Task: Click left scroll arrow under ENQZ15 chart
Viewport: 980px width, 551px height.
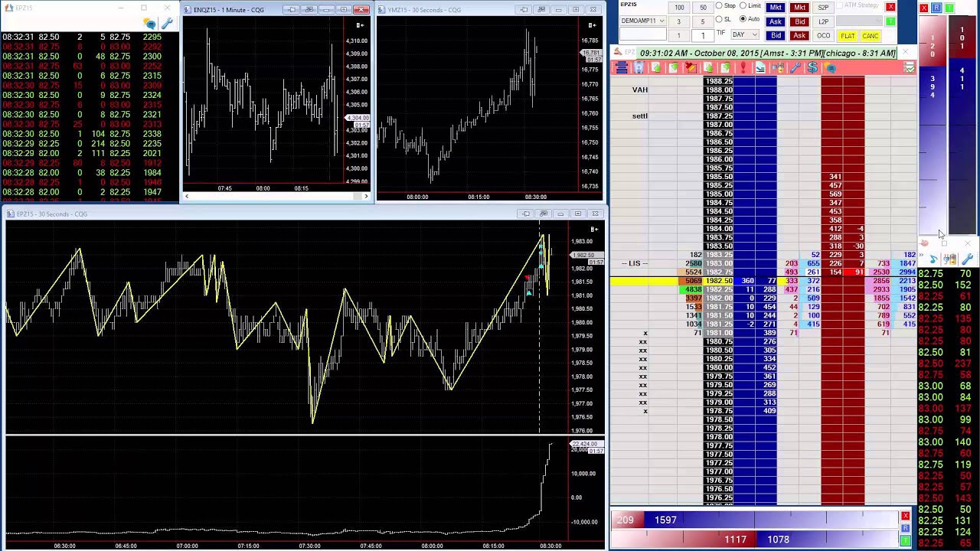Action: [187, 197]
